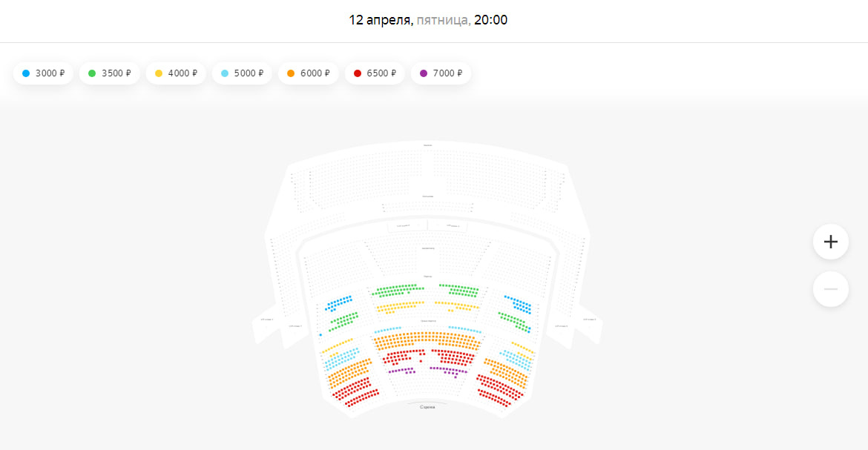Toggle the 3000 ₽ price filter
This screenshot has height=450, width=868.
click(43, 73)
